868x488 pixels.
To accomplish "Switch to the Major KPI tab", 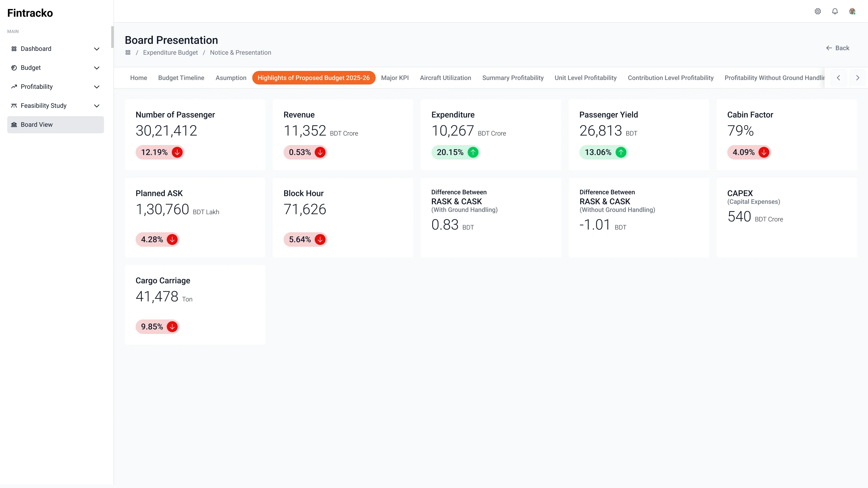I will [395, 78].
